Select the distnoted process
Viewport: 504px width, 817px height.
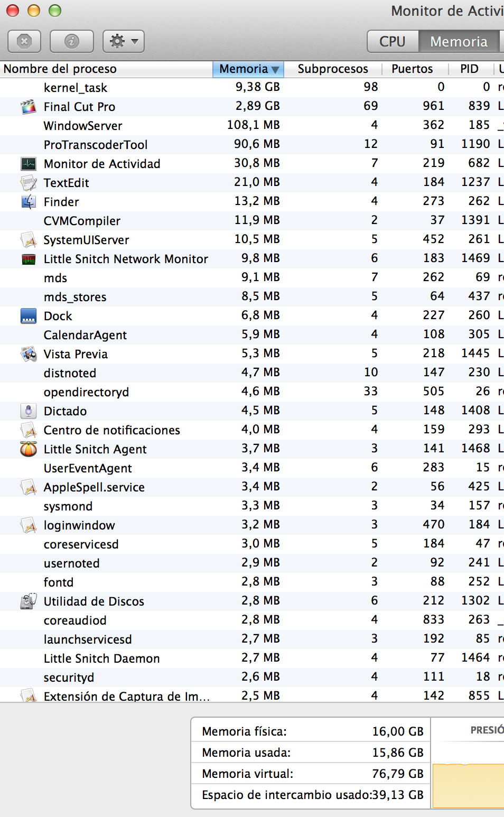point(252,373)
